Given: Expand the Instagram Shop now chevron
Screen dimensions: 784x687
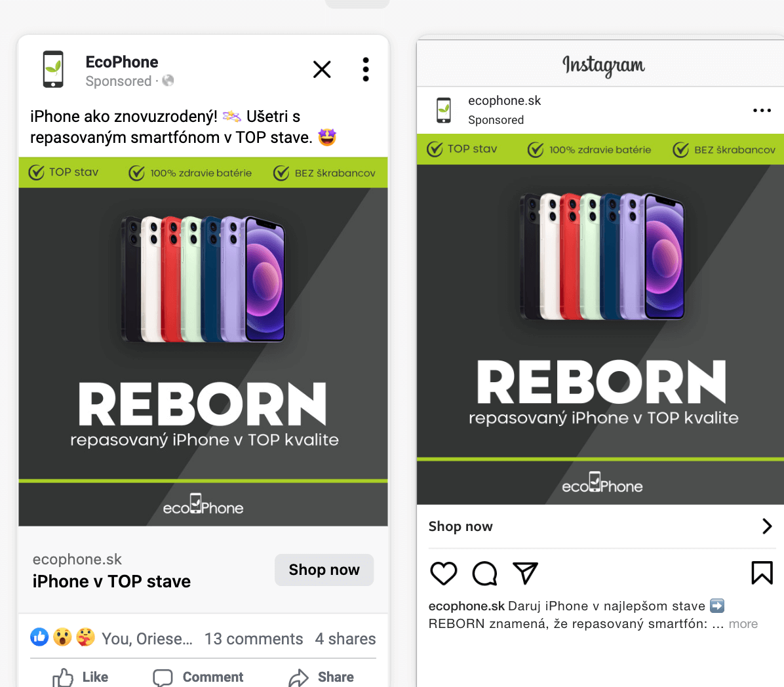Looking at the screenshot, I should 767,526.
